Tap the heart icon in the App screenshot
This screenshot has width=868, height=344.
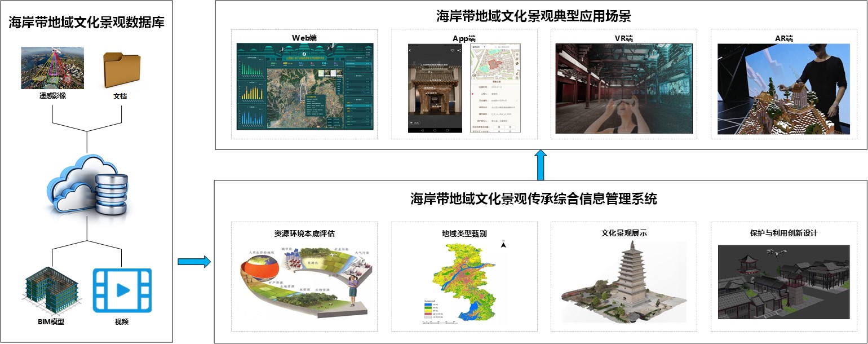[x=451, y=51]
